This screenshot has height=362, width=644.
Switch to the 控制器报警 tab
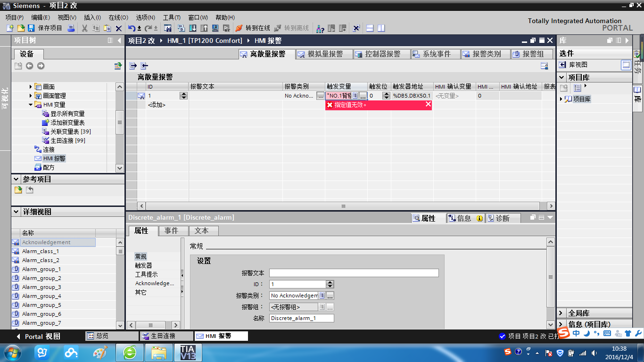point(382,54)
